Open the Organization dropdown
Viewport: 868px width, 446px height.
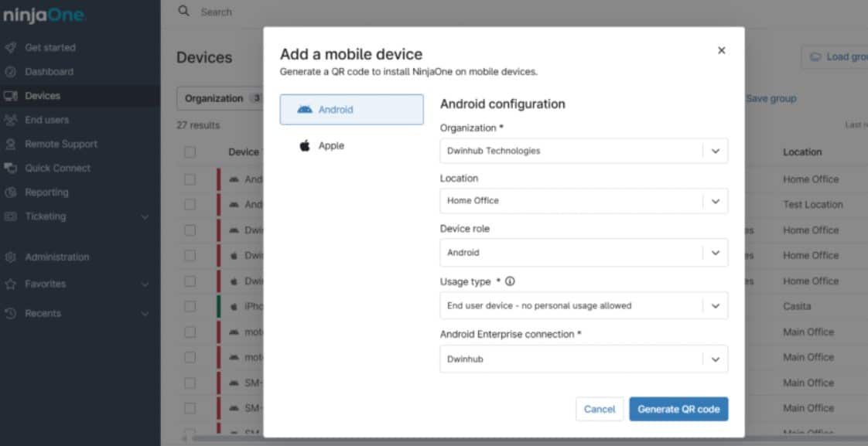point(584,151)
